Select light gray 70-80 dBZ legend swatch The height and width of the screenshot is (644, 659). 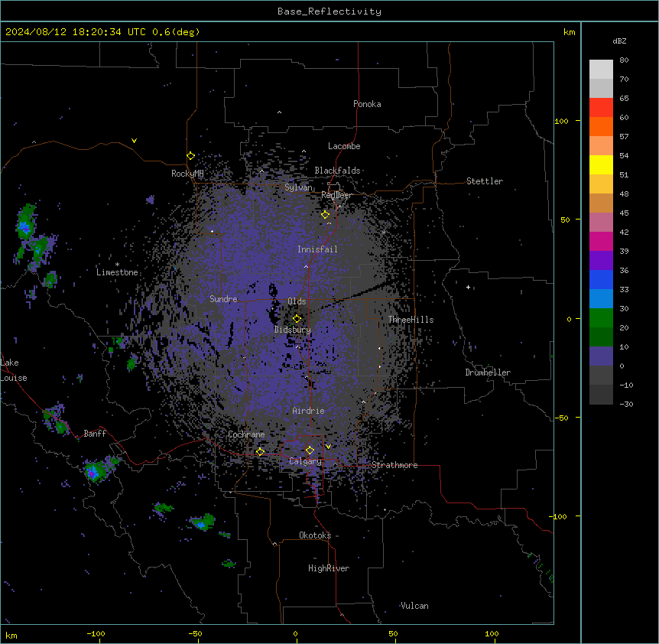coord(601,70)
